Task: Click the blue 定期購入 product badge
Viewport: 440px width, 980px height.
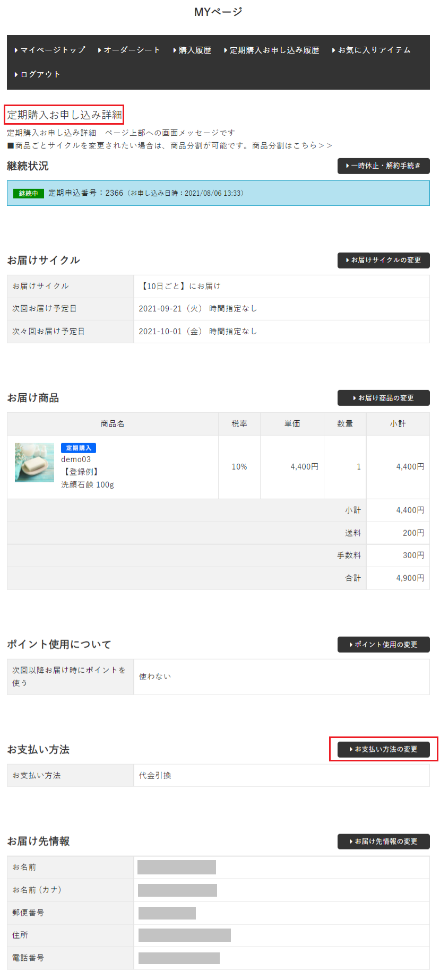Action: point(79,448)
